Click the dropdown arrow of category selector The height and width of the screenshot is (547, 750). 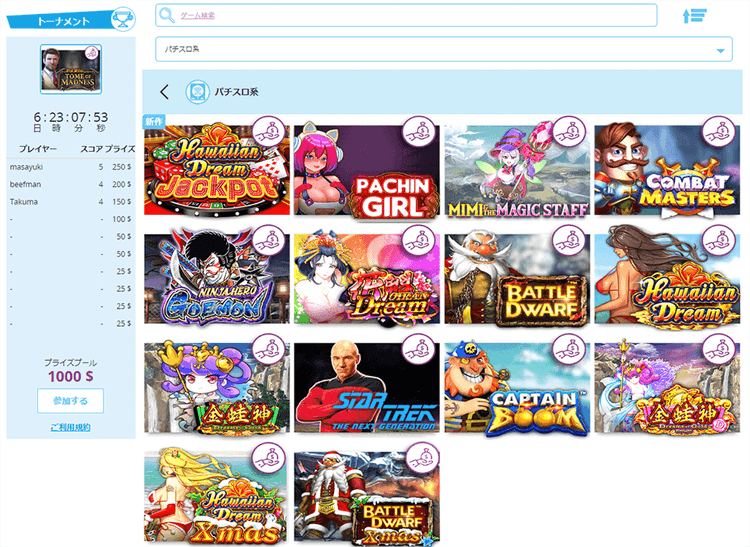[720, 51]
